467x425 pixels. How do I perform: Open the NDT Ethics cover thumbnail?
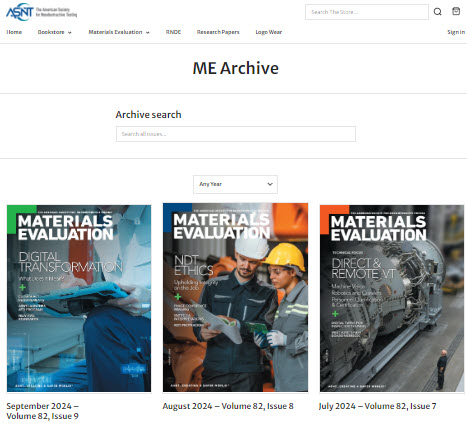pos(235,297)
